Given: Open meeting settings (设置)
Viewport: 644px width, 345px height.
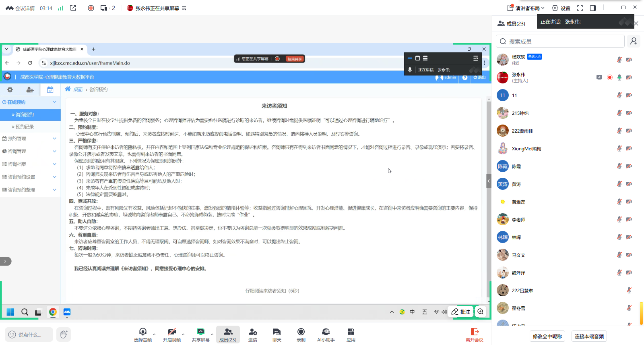Looking at the screenshot, I should coord(561,8).
